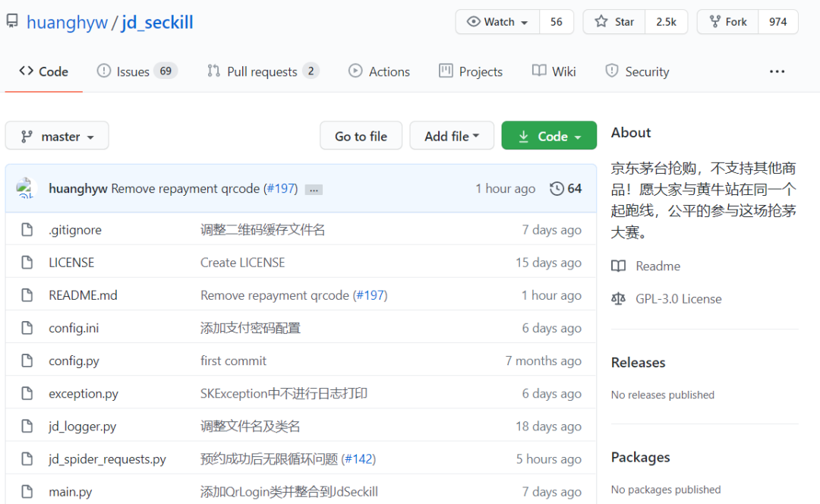This screenshot has height=504, width=820.
Task: Click the Security tab shield icon
Action: tap(611, 71)
